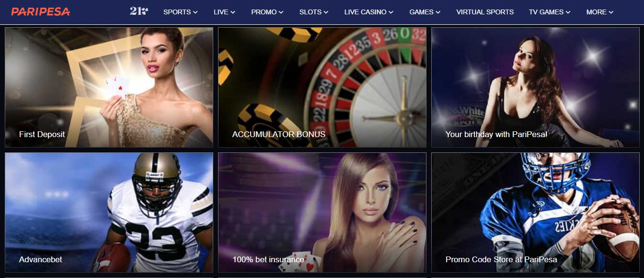Open the Accumulator Bonus roulette card
Viewport: 644px width, 278px height.
(x=322, y=87)
